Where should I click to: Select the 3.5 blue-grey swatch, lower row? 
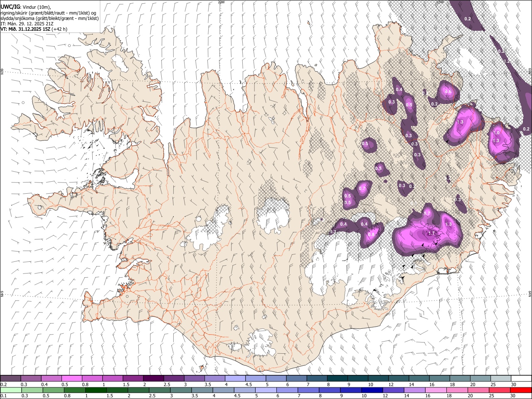click(202, 390)
